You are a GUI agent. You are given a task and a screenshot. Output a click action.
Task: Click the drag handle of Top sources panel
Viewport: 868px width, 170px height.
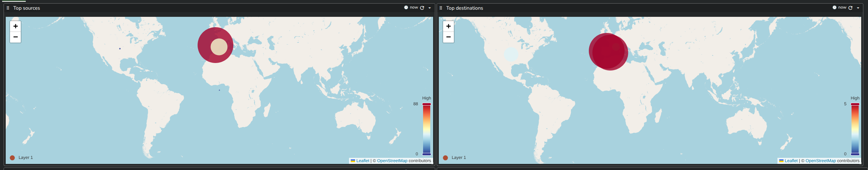(x=8, y=8)
